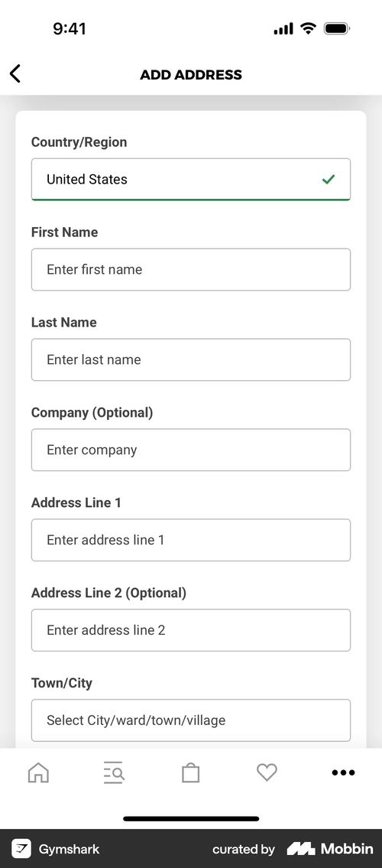Open the more options dots icon
Screen dimensions: 382x868
pos(343,772)
